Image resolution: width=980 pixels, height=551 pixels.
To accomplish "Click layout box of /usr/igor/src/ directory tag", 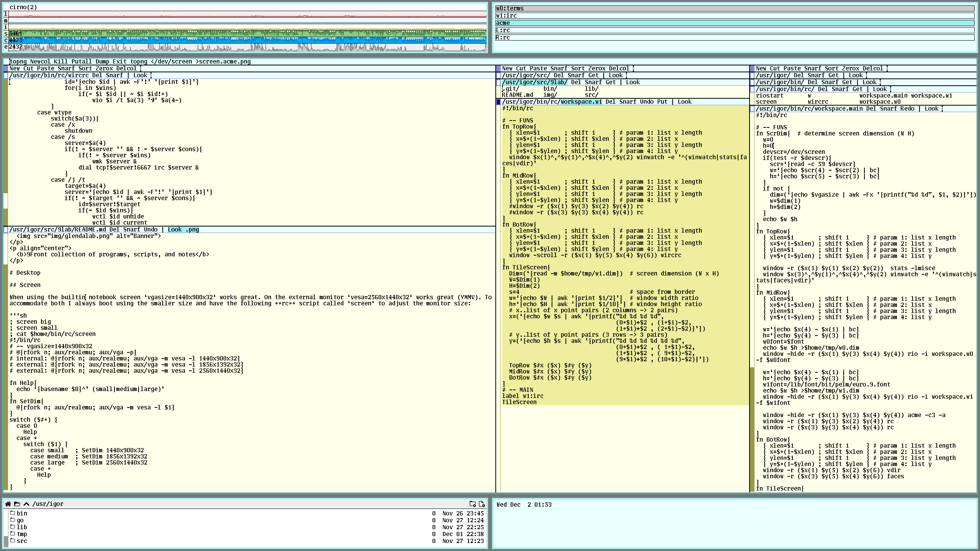I will tap(498, 75).
